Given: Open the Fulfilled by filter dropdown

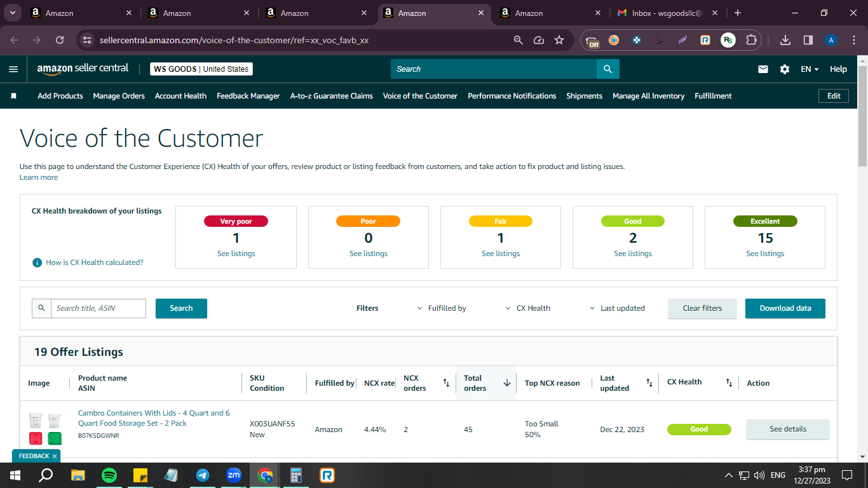Looking at the screenshot, I should 441,308.
